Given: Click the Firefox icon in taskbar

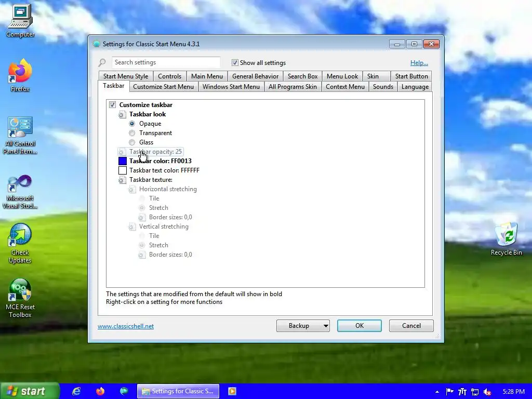Looking at the screenshot, I should coord(100,391).
